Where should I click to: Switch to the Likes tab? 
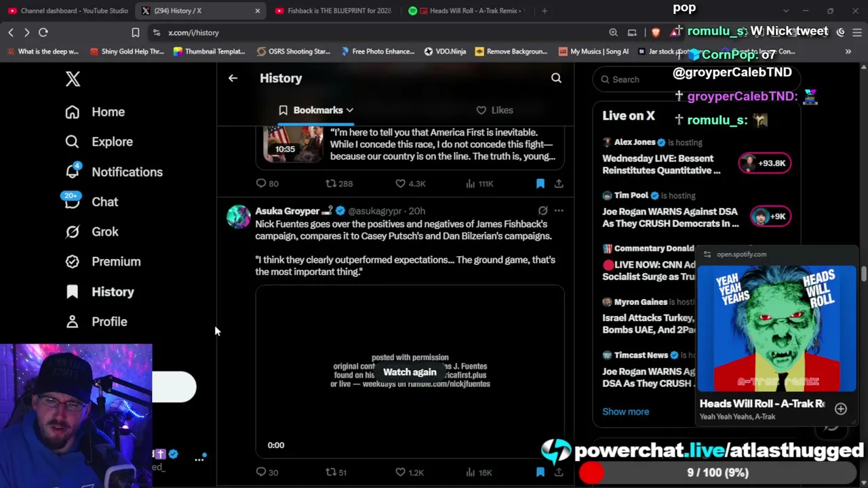click(494, 110)
